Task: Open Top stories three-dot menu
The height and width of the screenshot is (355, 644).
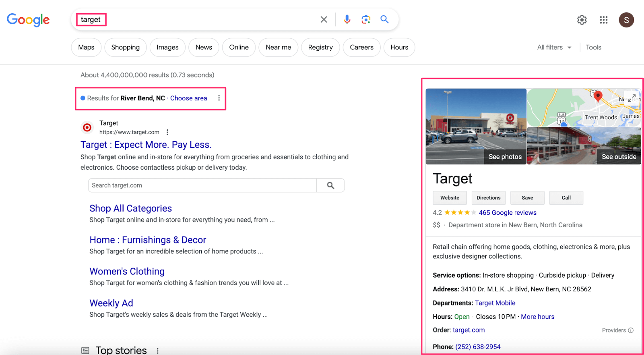Action: tap(158, 351)
